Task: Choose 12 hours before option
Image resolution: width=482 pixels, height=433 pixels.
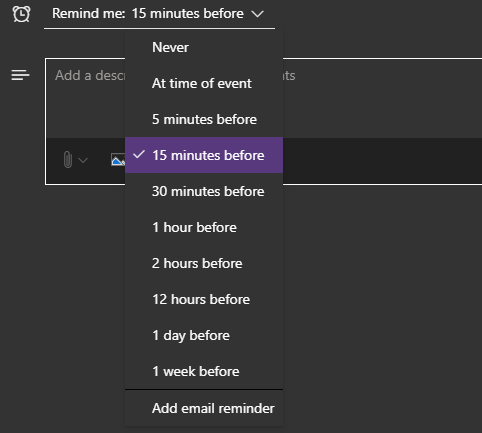Action: click(204, 299)
